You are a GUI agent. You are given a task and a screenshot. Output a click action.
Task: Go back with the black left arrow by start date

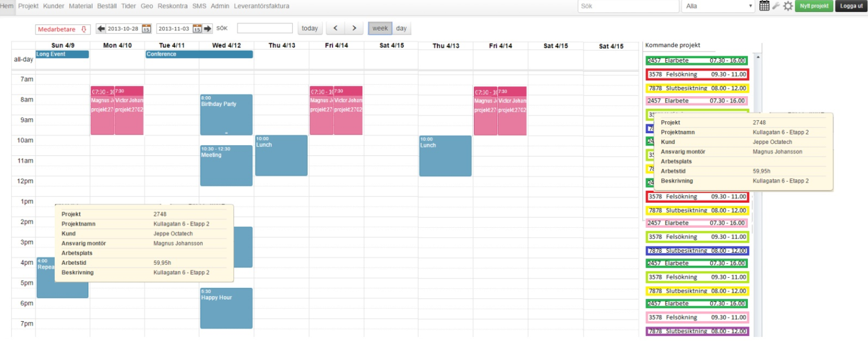101,29
